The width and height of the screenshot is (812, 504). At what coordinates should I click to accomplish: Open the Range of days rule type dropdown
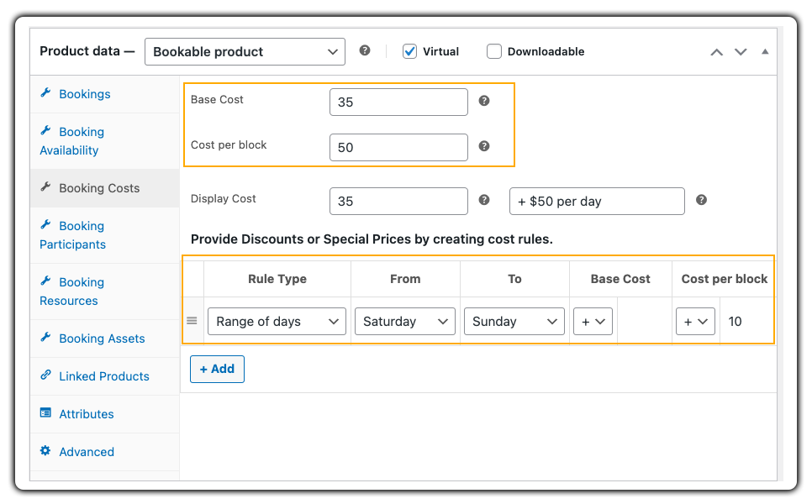pos(277,322)
